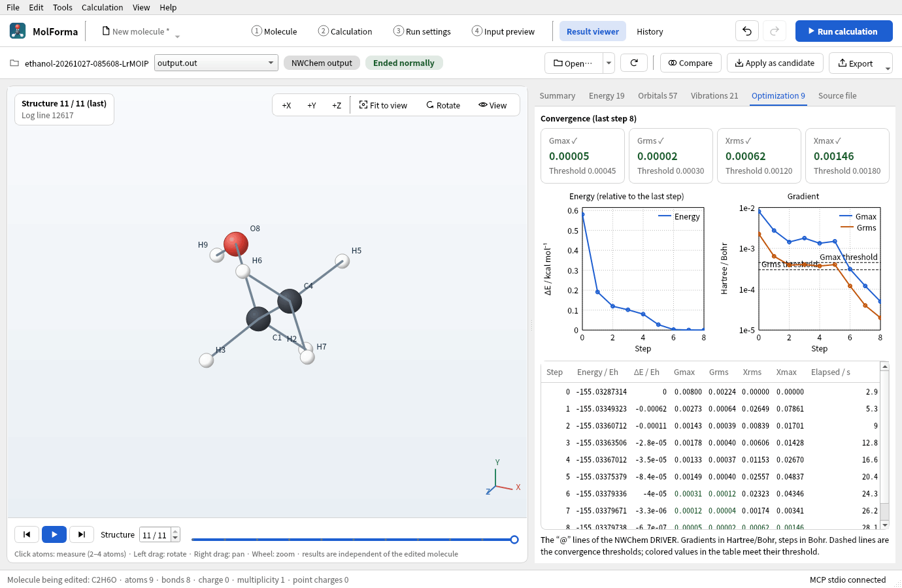Switch to the Orbitals 57 tab
This screenshot has width=902, height=588.
[x=658, y=95]
